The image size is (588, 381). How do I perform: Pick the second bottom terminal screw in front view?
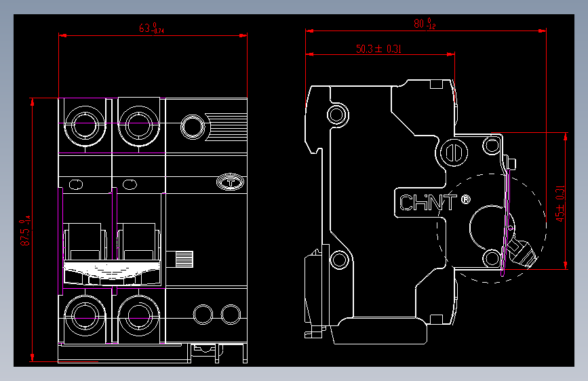click(x=139, y=316)
